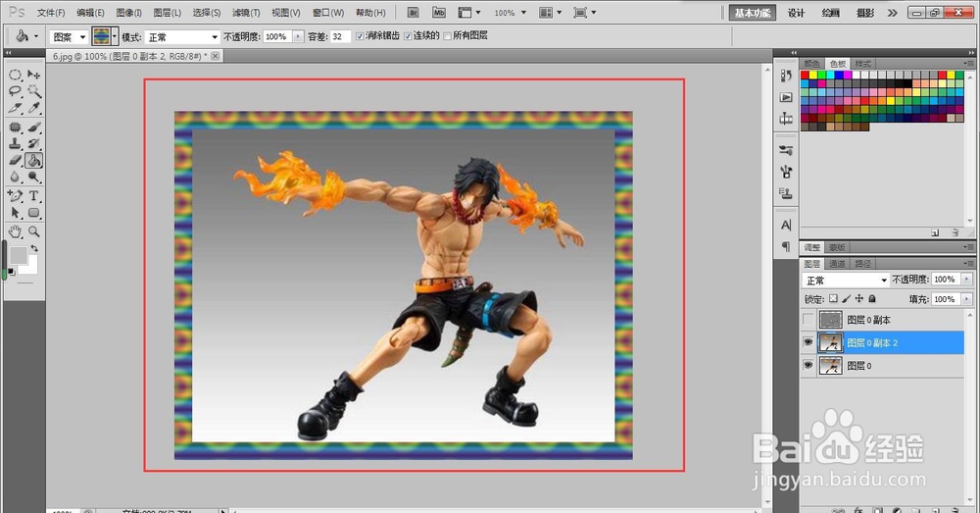Select the Brush tool

click(x=33, y=128)
